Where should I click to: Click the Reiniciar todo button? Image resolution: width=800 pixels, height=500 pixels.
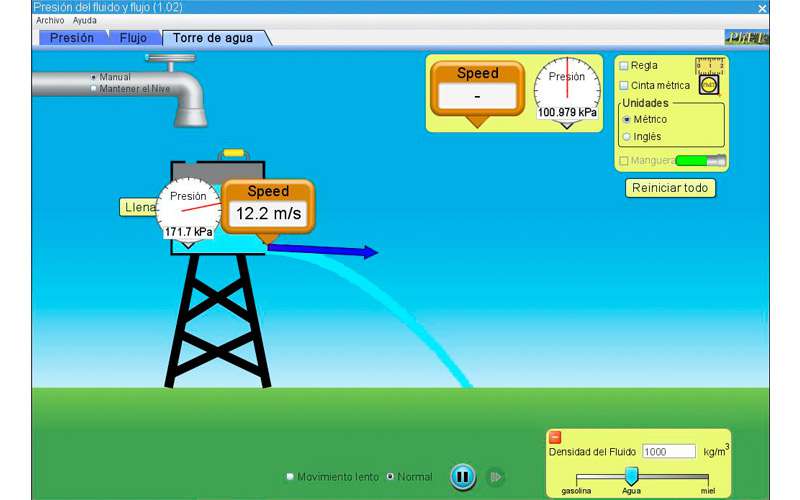click(x=671, y=188)
